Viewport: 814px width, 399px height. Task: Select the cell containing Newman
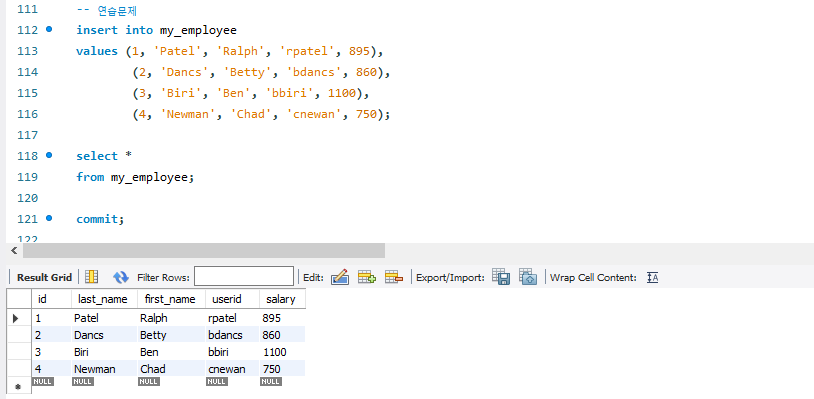point(104,369)
